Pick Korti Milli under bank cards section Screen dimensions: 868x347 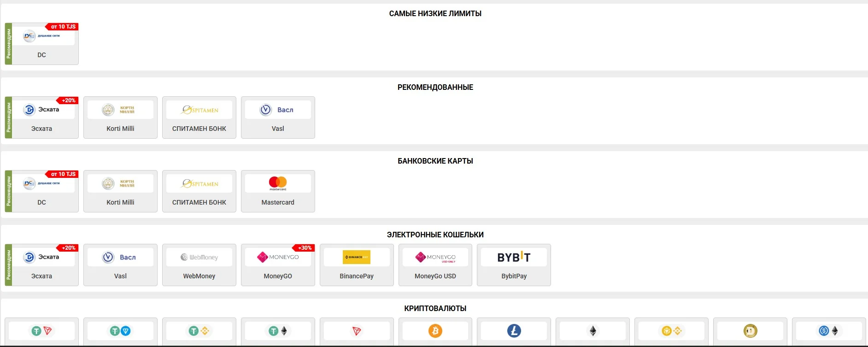pos(120,191)
